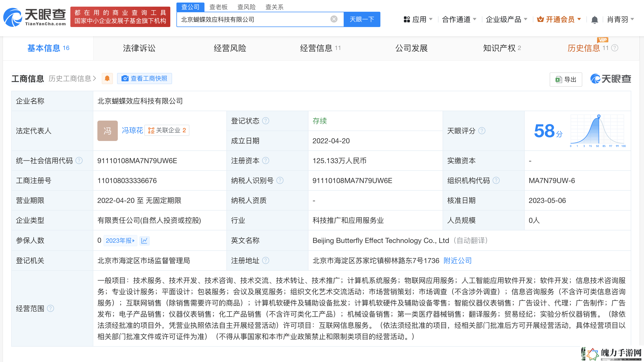Click the 北京市海淀区市场监督管理局 registration authority
This screenshot has width=644, height=362.
coord(144,261)
